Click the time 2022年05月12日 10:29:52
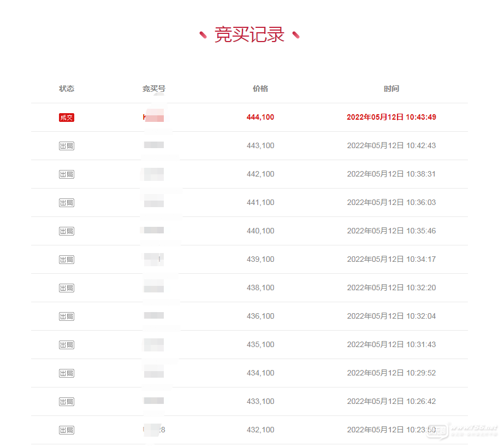 [392, 373]
